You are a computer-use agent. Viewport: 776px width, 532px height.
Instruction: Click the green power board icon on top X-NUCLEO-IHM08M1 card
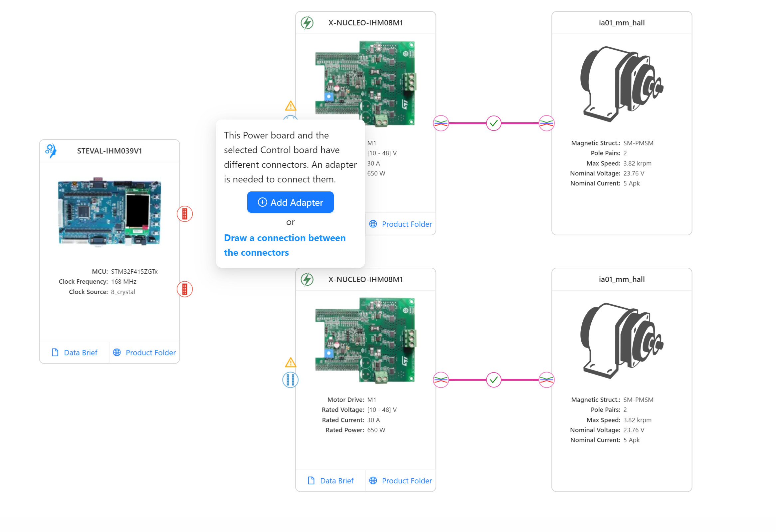pyautogui.click(x=307, y=23)
